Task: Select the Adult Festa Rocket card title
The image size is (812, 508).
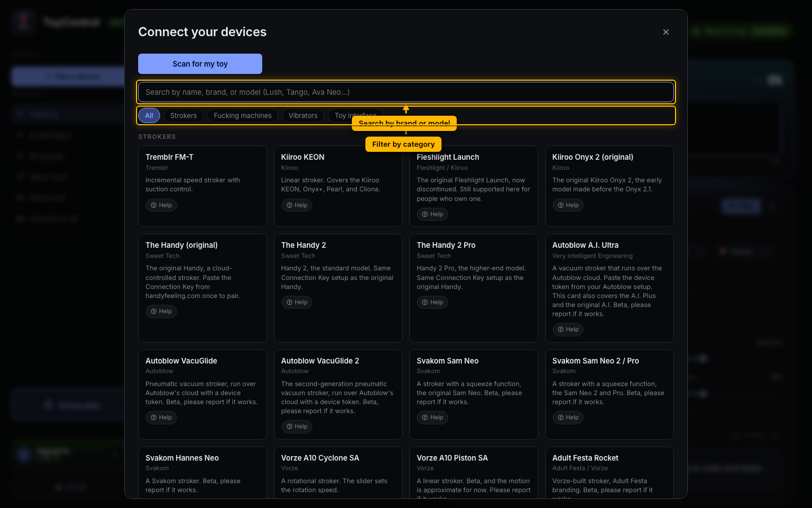Action: pos(585,458)
